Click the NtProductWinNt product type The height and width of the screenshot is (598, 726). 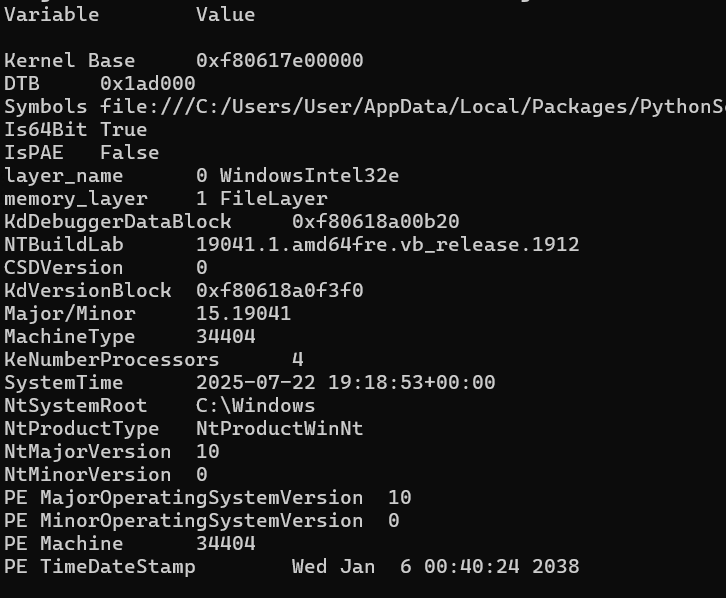pyautogui.click(x=280, y=429)
